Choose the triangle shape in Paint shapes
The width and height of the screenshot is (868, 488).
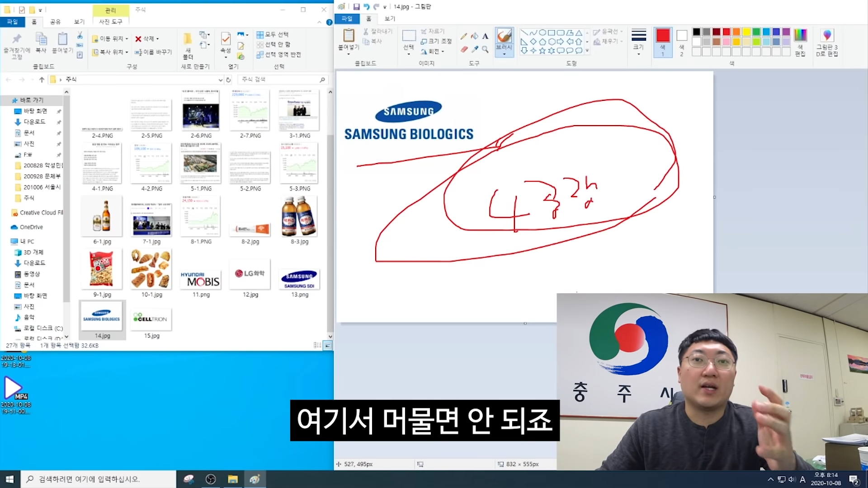(x=579, y=33)
